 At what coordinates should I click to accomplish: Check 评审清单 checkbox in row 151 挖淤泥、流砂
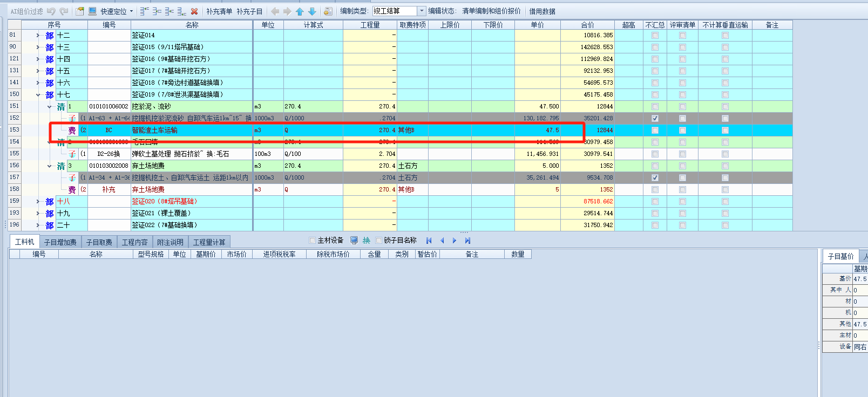pos(682,106)
